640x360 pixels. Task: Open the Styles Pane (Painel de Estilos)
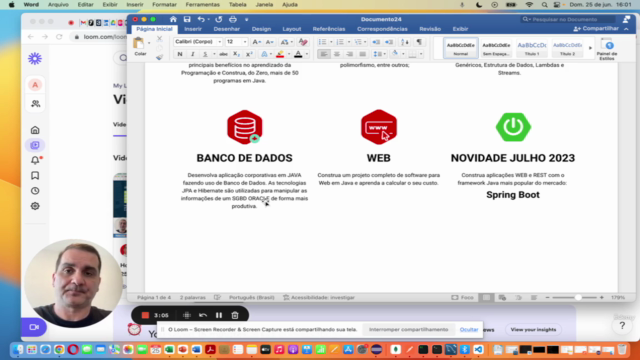point(607,49)
